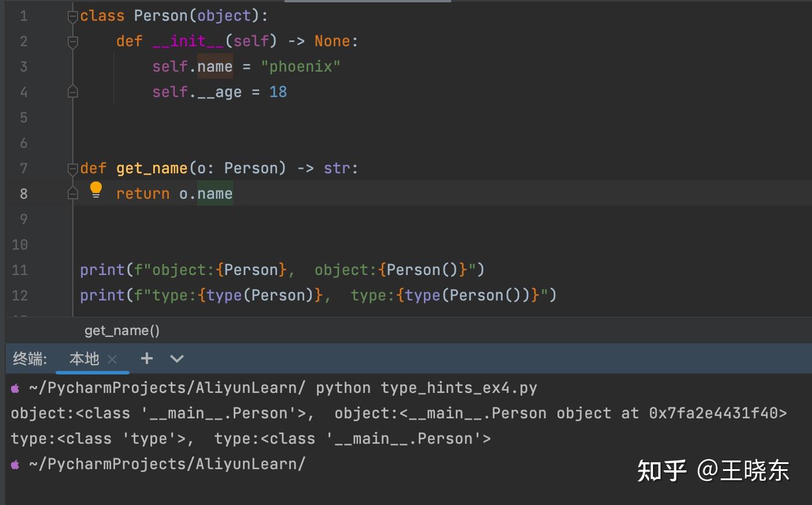The width and height of the screenshot is (812, 505).
Task: Collapse the Person class using its fold arrow
Action: [x=72, y=16]
